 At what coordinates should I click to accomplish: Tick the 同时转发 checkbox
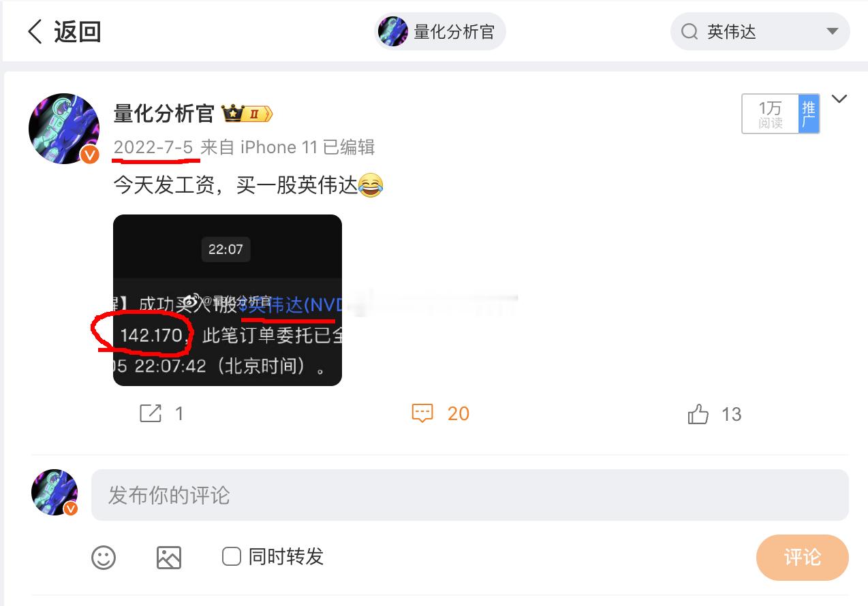click(x=232, y=557)
